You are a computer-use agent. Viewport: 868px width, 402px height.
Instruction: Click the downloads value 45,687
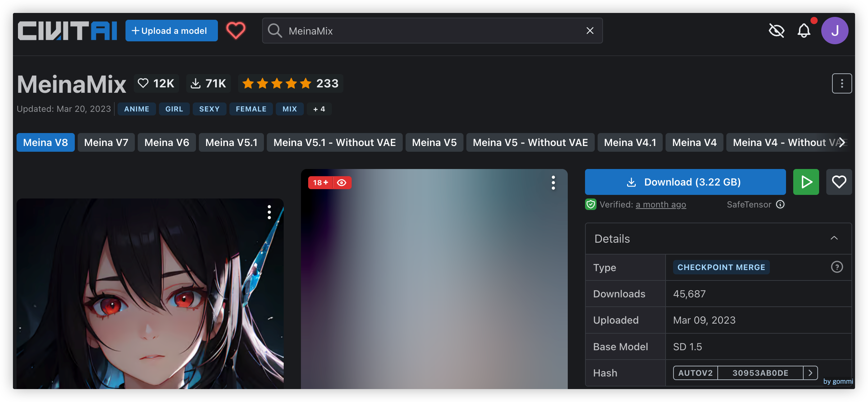(x=689, y=294)
